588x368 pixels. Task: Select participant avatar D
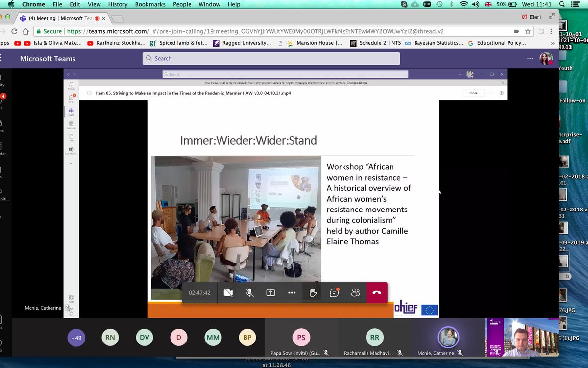point(179,338)
